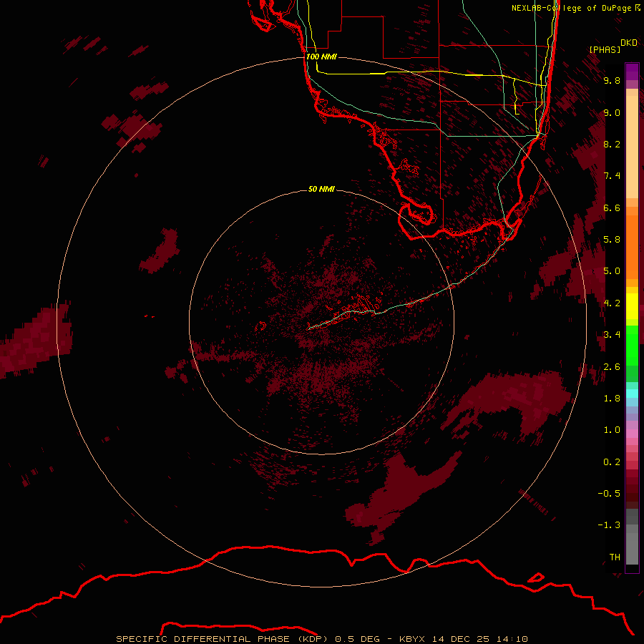Click the 2.6 value on the color scale
644x644 pixels.
coord(612,367)
